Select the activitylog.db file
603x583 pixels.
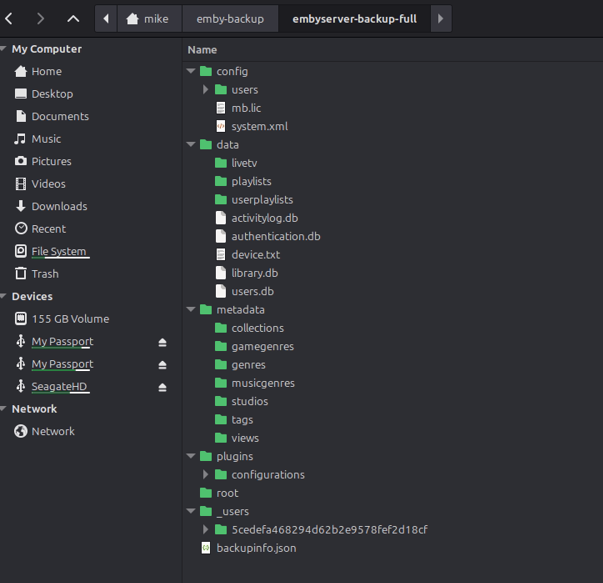point(265,218)
